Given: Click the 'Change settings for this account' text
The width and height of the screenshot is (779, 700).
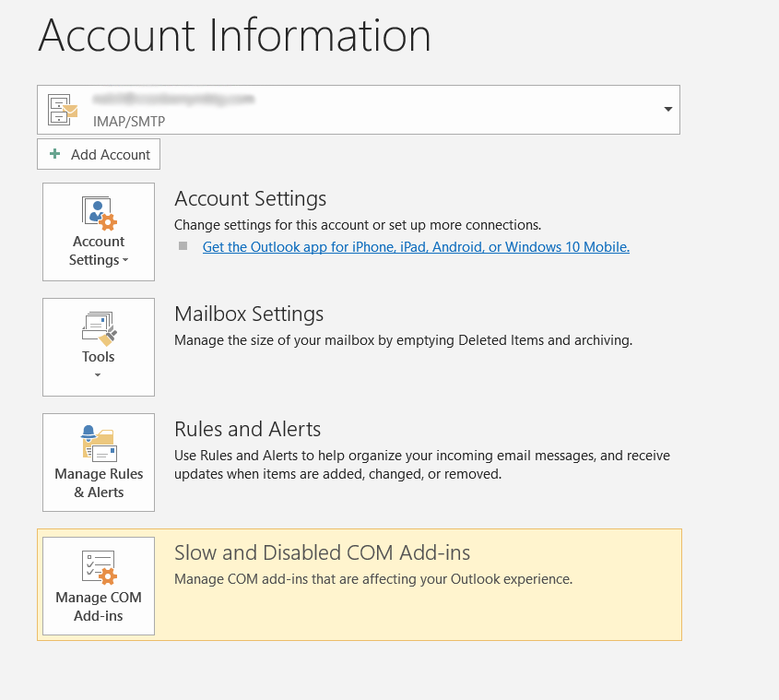Looking at the screenshot, I should (x=357, y=225).
